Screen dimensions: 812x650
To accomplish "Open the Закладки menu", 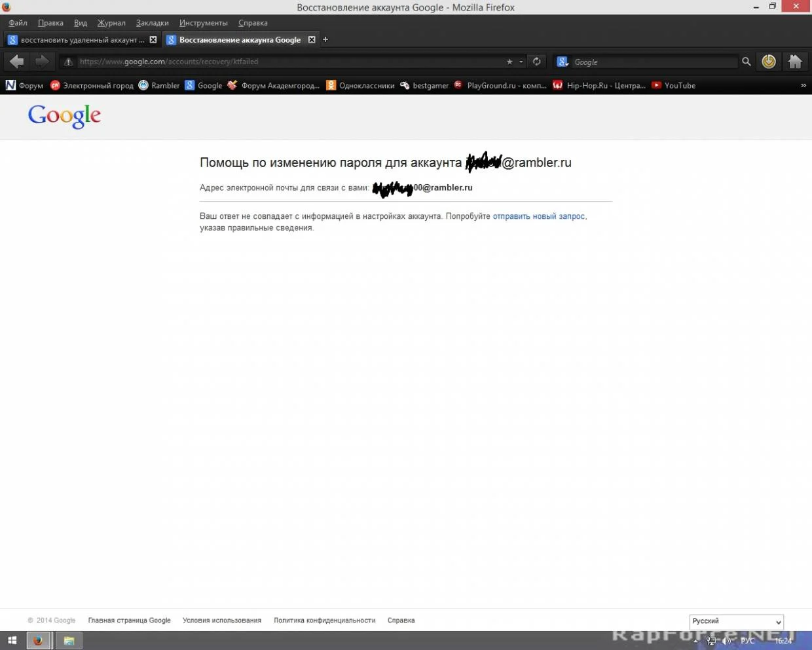I will (153, 23).
